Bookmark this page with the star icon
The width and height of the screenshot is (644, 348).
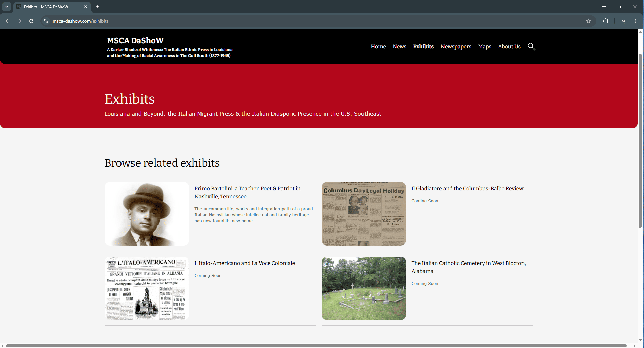[x=588, y=21]
